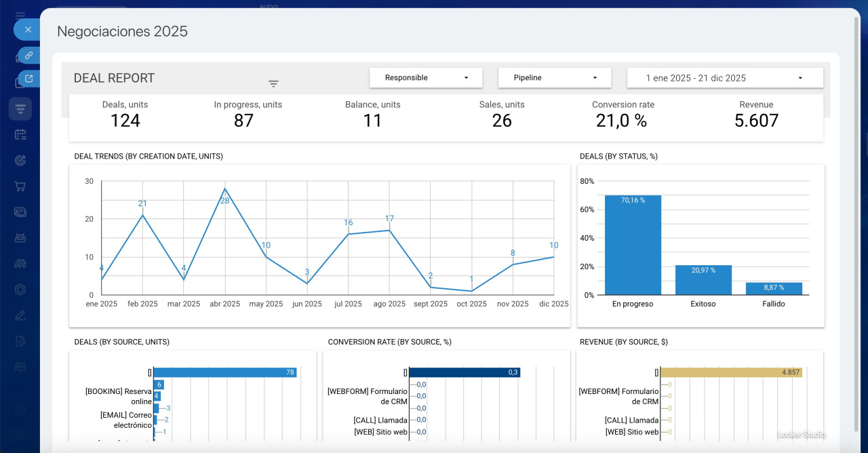Open the robot automation sidebar icon
The image size is (868, 453).
pos(20,238)
